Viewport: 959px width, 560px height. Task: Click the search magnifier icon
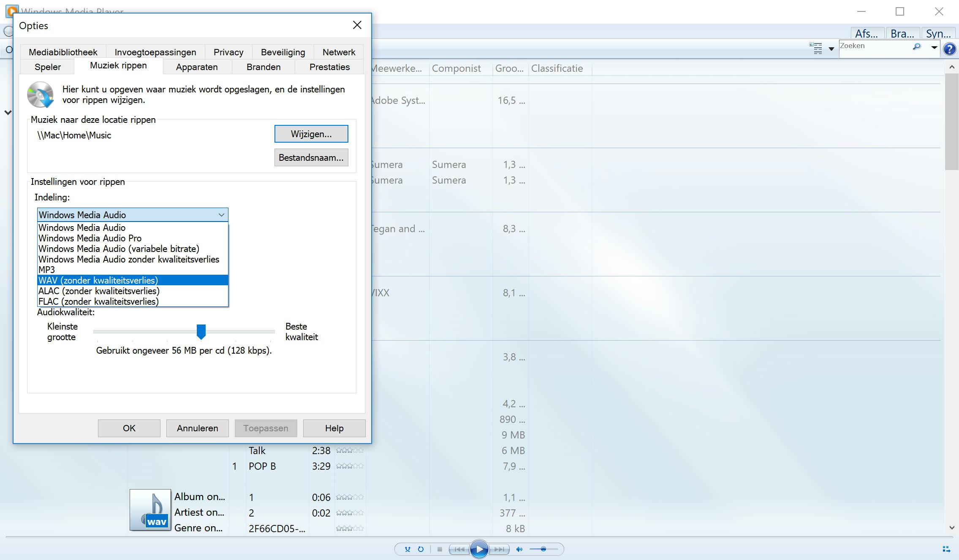tap(916, 47)
